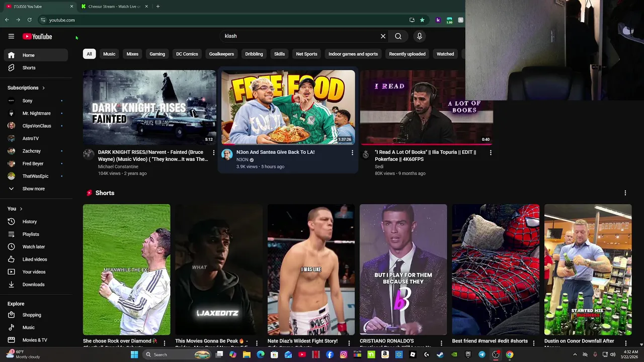644x362 pixels.
Task: Expand the 'You' section chevron
Action: 21,209
